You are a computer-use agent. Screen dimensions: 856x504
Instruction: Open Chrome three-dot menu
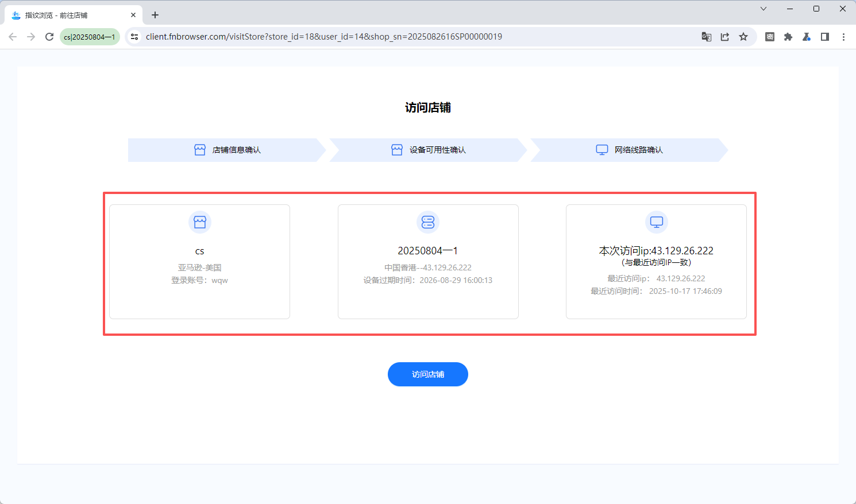pyautogui.click(x=843, y=37)
